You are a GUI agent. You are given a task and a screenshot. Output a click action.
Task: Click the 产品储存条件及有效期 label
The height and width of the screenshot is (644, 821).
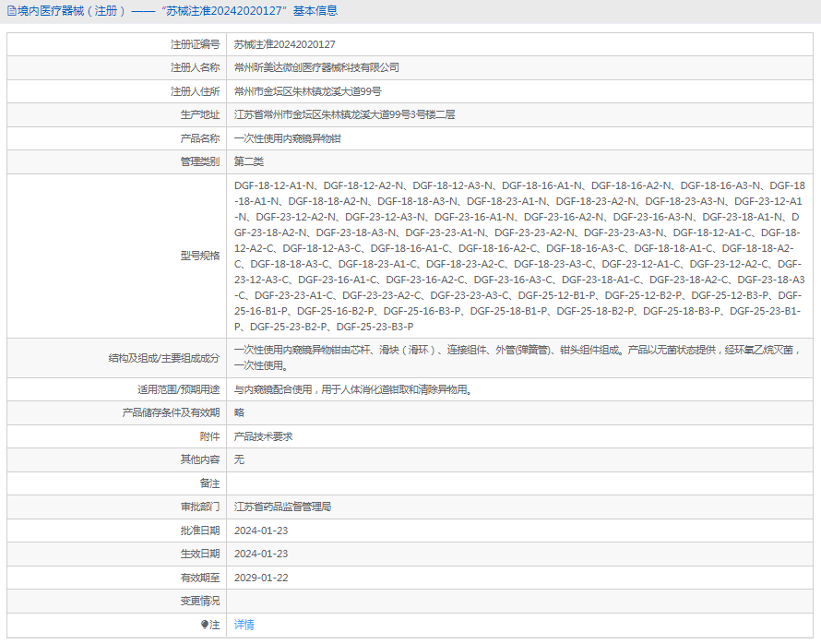(x=172, y=412)
